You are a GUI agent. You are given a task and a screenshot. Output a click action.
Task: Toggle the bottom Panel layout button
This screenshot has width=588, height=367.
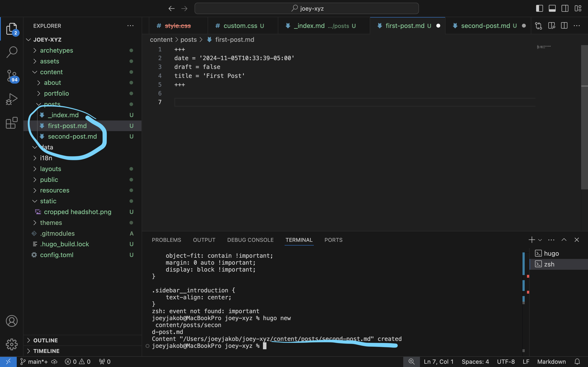552,9
